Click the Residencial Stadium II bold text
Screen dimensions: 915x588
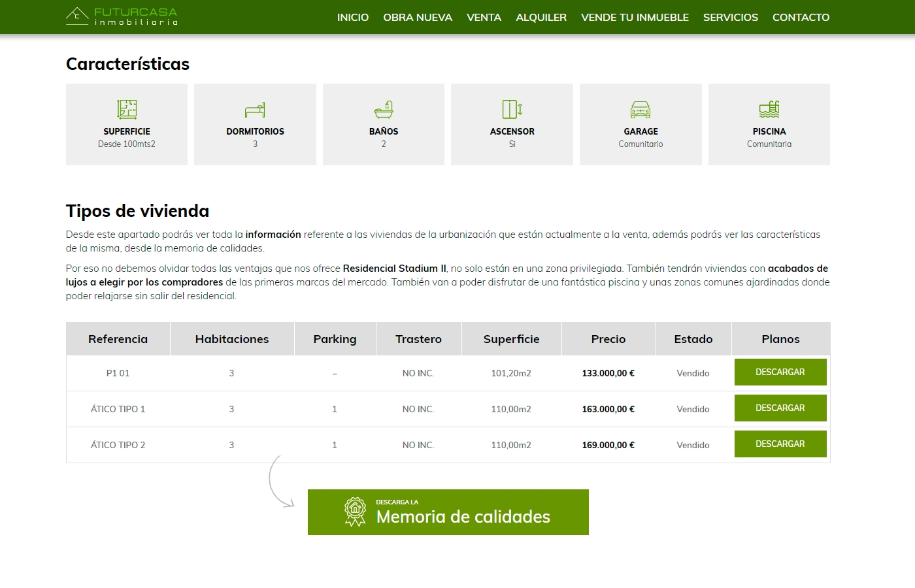[x=394, y=269]
